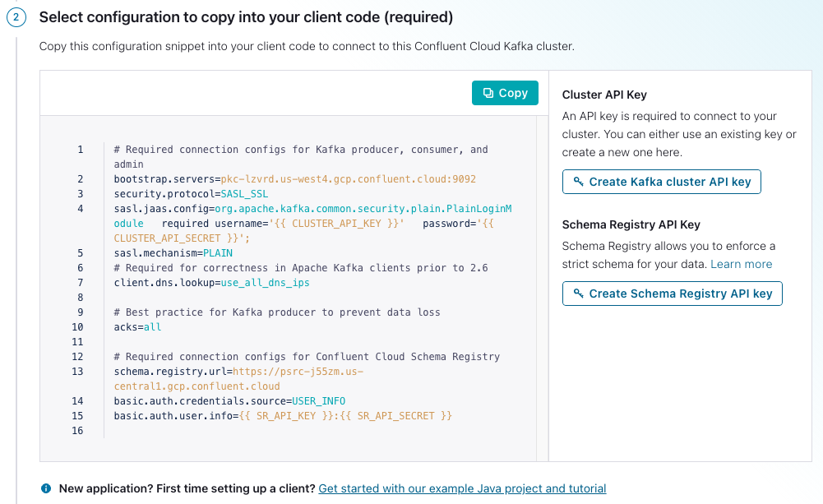This screenshot has width=823, height=504.
Task: Click the USER_INFO credentials source value
Action: (319, 401)
